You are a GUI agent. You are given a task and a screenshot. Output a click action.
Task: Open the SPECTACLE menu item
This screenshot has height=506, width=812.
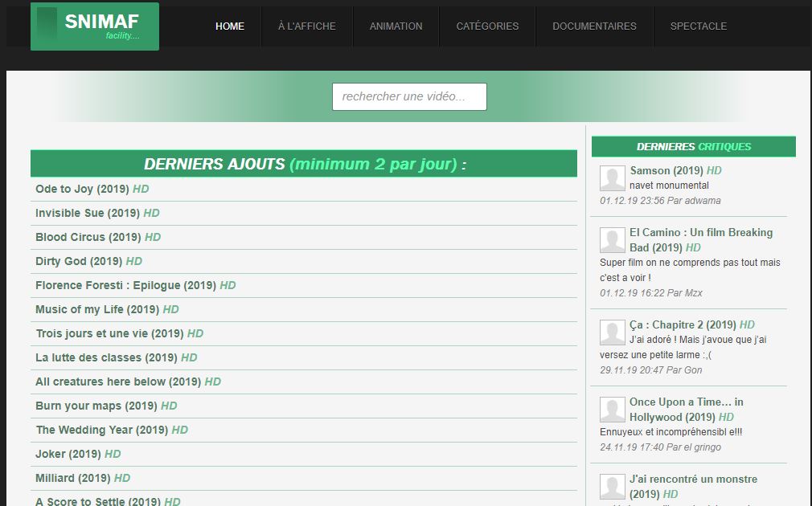[698, 26]
